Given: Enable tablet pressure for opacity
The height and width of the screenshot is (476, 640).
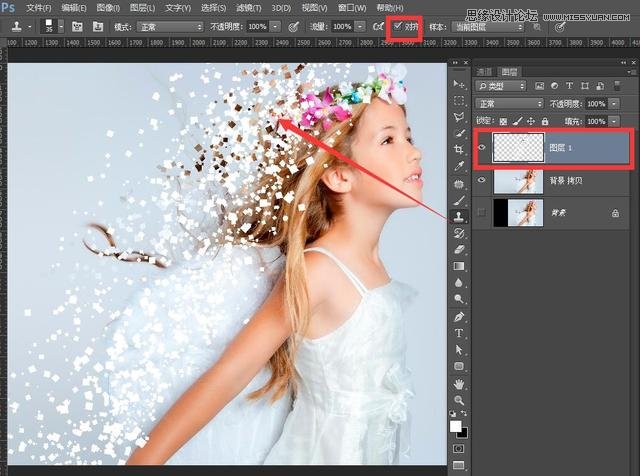Looking at the screenshot, I should coord(293,27).
